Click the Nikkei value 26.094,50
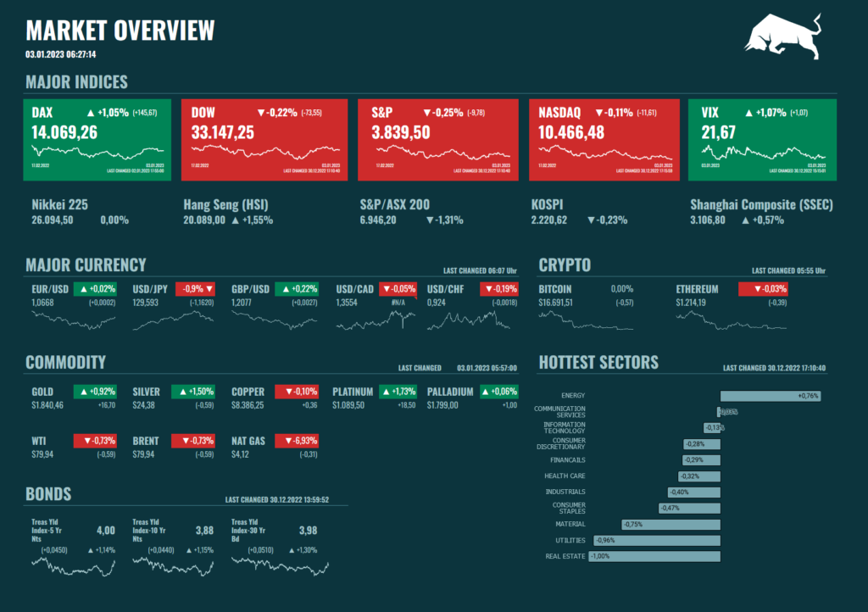868x612 pixels. click(x=52, y=220)
